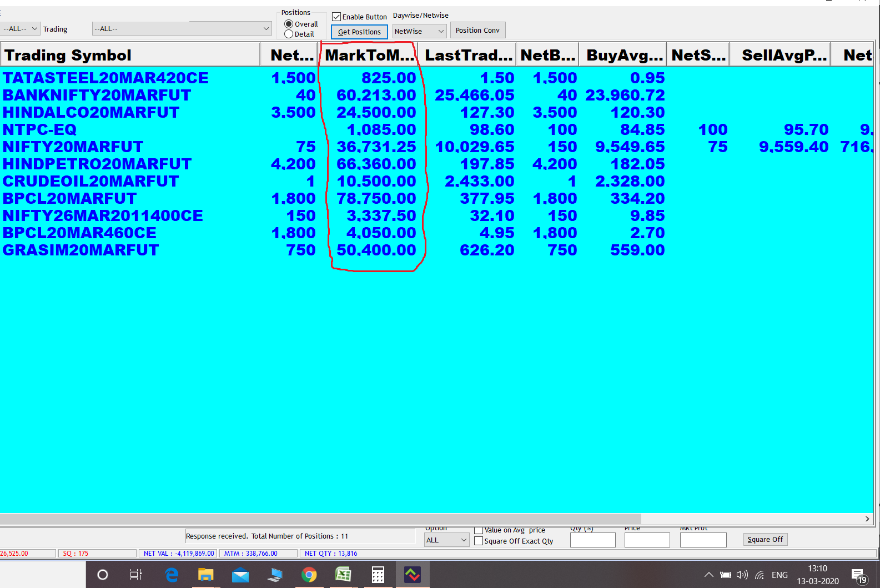This screenshot has width=880, height=588.
Task: Click NET VAL -4,119,869.00 status field
Action: pyautogui.click(x=177, y=554)
